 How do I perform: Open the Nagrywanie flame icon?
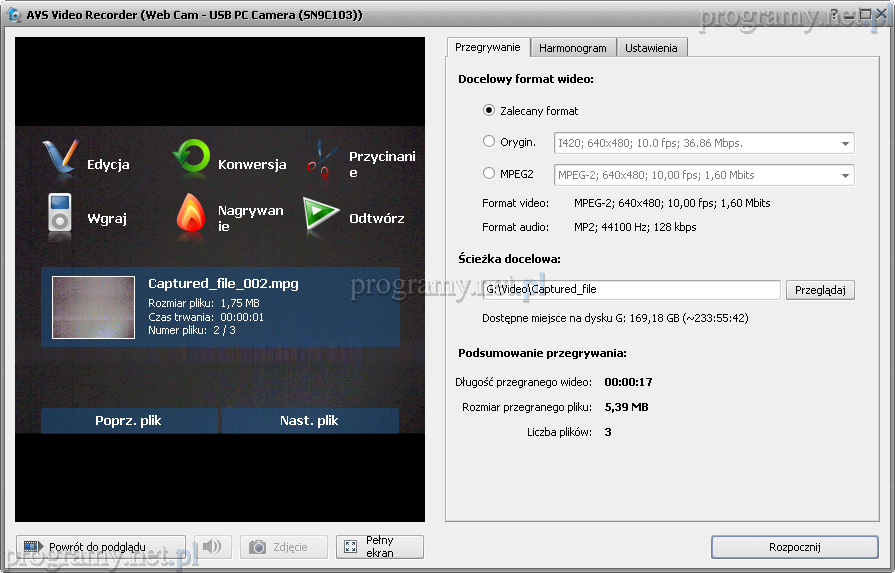[190, 214]
